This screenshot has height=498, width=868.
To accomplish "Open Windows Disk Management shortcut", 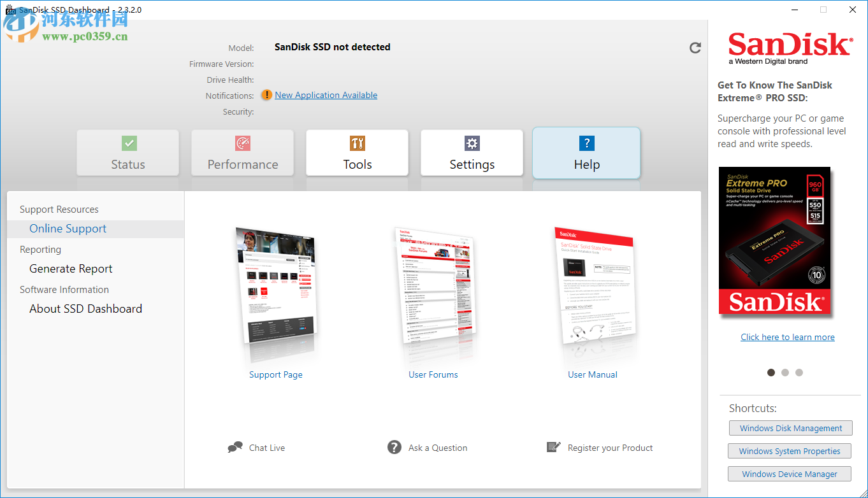I will coord(791,428).
